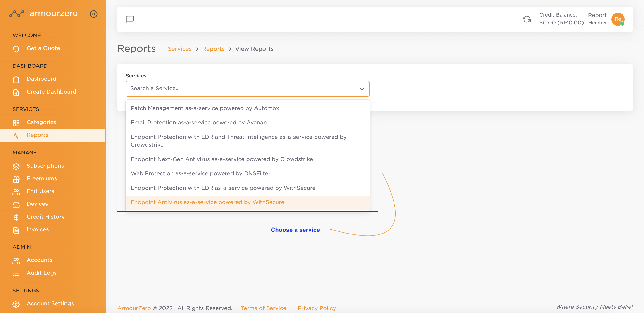This screenshot has width=644, height=313.
Task: Select Endpoint Protection with EDR by WithSecure
Action: click(248, 188)
